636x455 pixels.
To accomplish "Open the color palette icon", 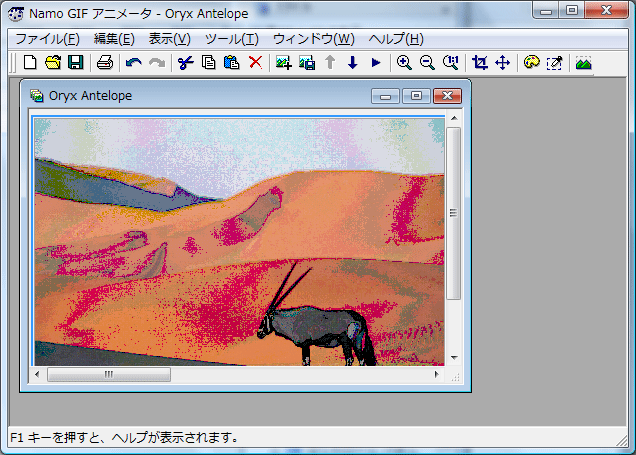I will pyautogui.click(x=531, y=63).
